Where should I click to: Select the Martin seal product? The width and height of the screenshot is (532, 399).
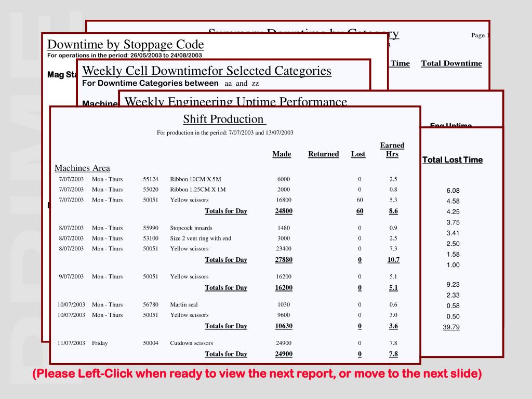click(x=184, y=304)
